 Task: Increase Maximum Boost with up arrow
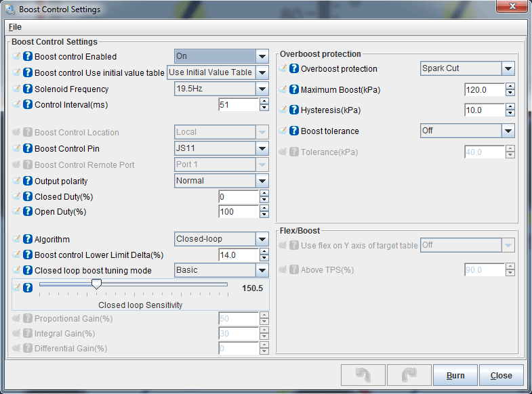point(510,87)
